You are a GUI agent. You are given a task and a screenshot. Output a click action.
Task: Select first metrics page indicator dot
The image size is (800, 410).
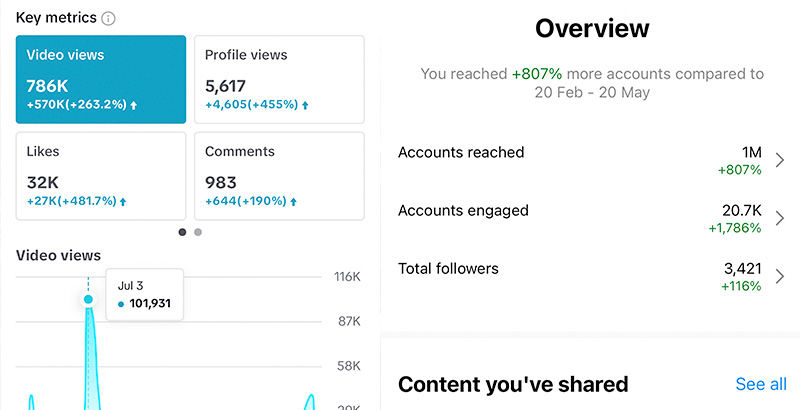[x=183, y=232]
